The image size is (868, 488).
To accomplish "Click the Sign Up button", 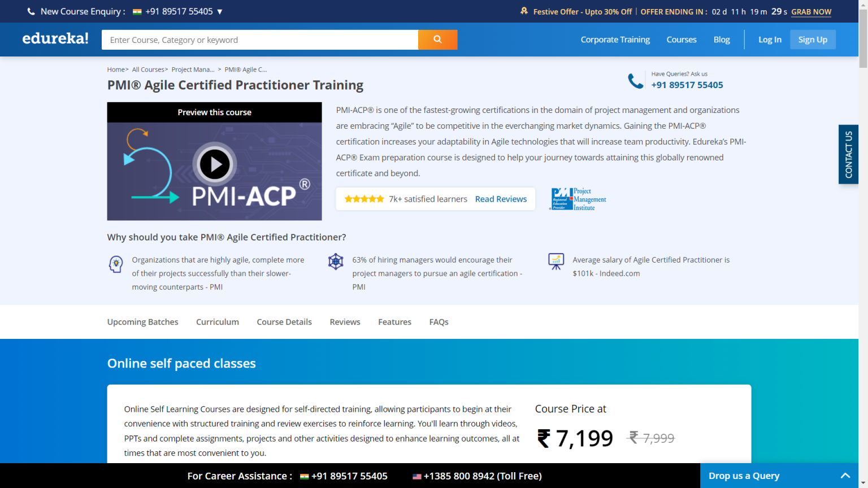I will point(813,40).
